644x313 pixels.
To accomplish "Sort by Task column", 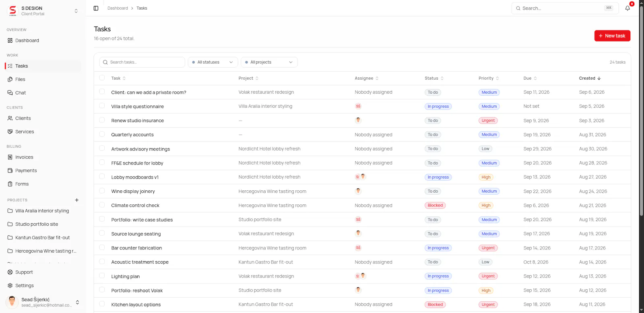I will tap(118, 78).
